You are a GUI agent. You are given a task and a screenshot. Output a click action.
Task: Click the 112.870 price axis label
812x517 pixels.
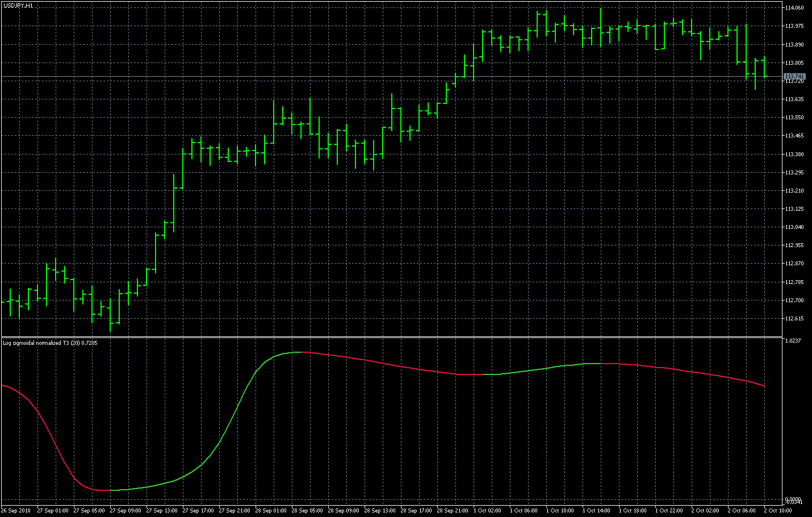tap(794, 264)
